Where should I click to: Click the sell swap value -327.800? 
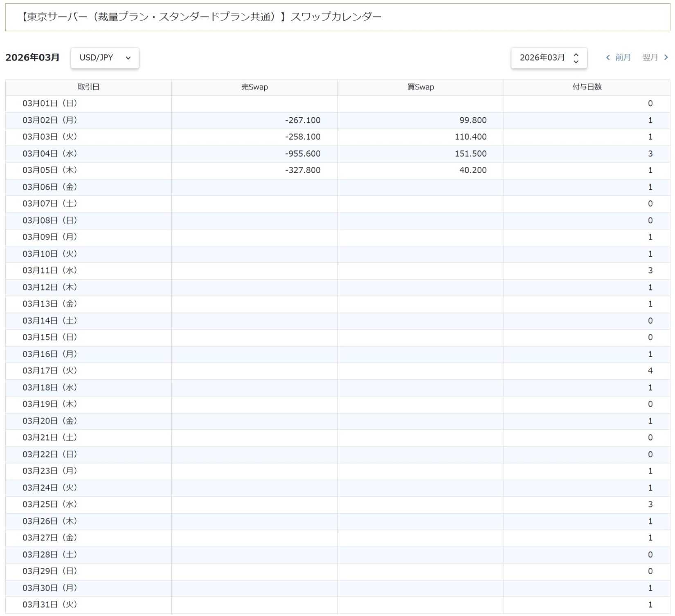(x=303, y=170)
